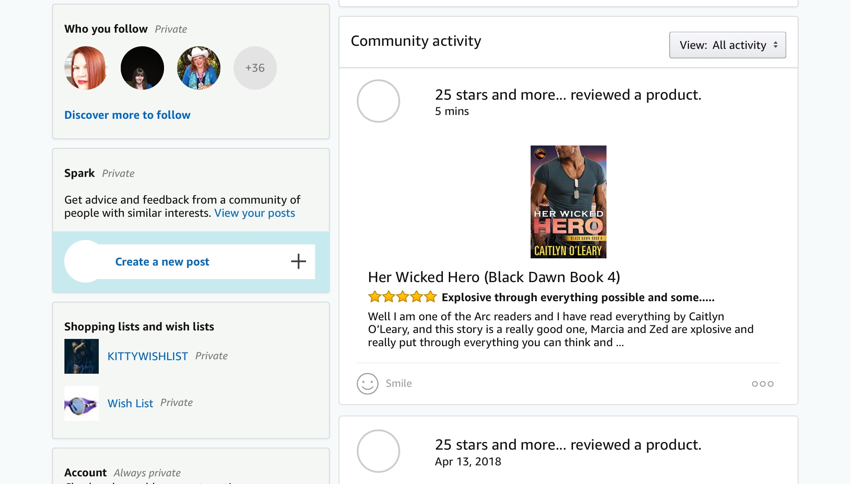This screenshot has height=484, width=868.
Task: Click the plus icon to create post
Action: (x=298, y=261)
